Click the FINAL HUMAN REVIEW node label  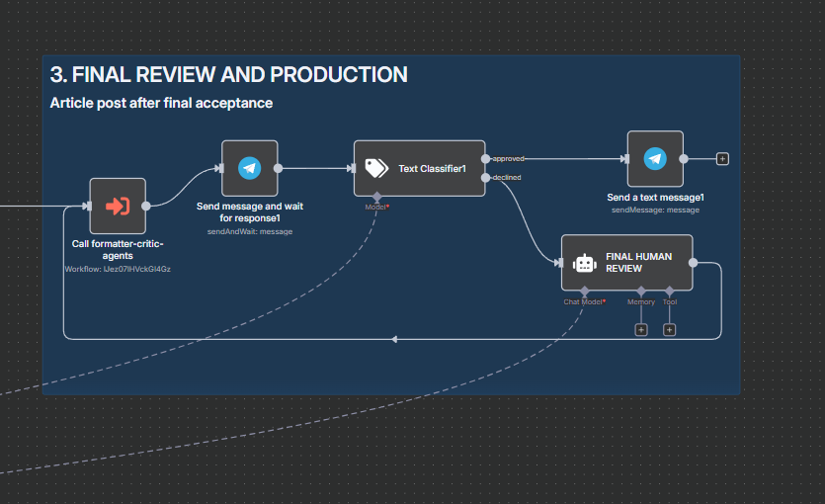(x=638, y=263)
